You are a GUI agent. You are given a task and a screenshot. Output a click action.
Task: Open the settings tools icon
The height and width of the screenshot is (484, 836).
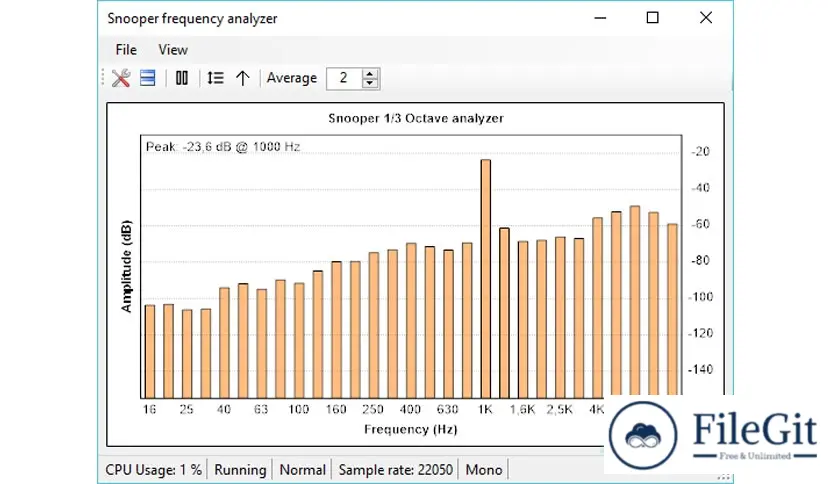[x=121, y=78]
